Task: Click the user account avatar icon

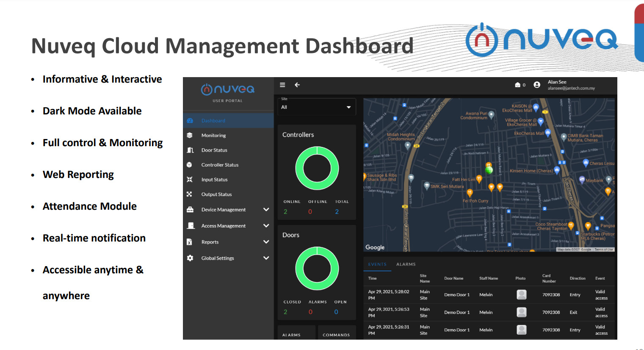Action: point(537,85)
